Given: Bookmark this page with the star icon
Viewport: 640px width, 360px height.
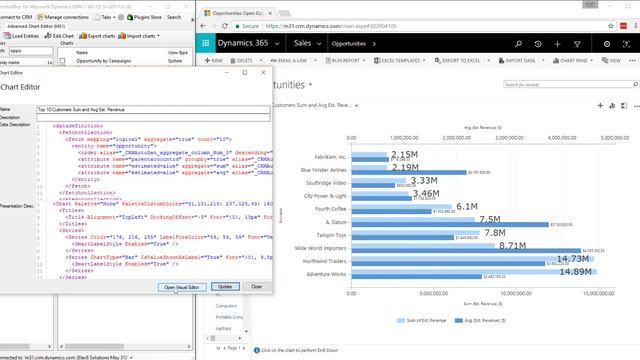Looking at the screenshot, I should 611,26.
